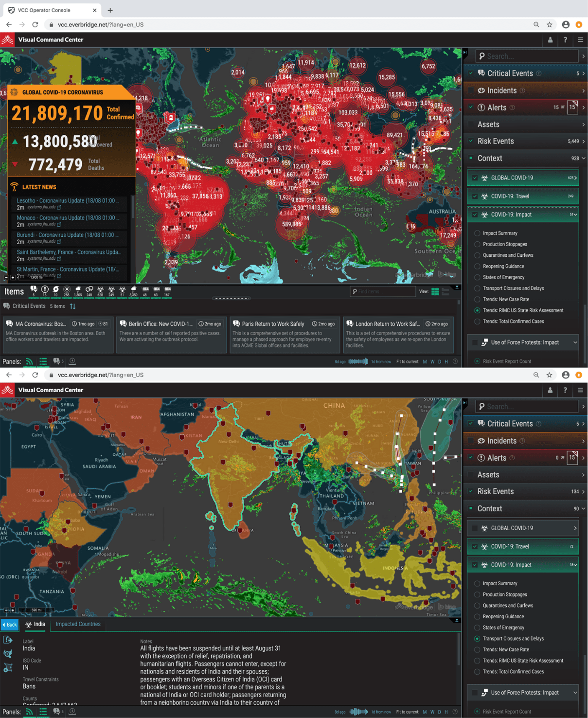Select the India tab in bottom panel

pyautogui.click(x=36, y=624)
